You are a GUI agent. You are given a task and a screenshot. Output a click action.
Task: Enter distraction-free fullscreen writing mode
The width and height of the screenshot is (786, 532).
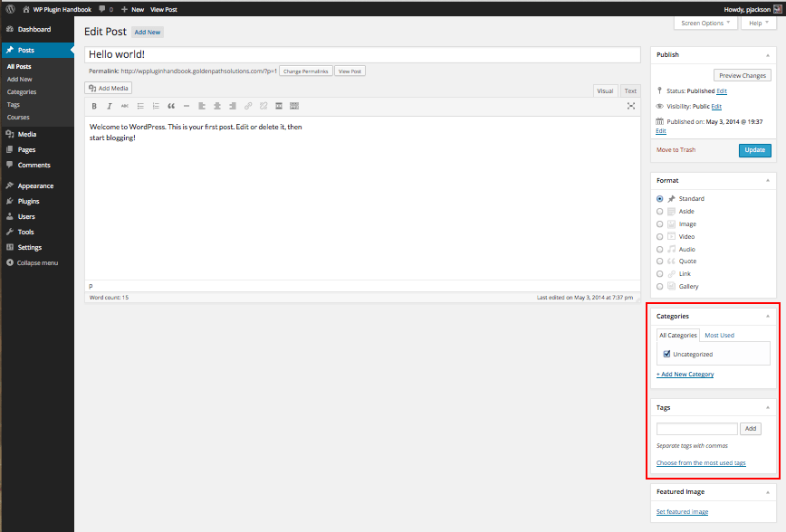pos(631,106)
